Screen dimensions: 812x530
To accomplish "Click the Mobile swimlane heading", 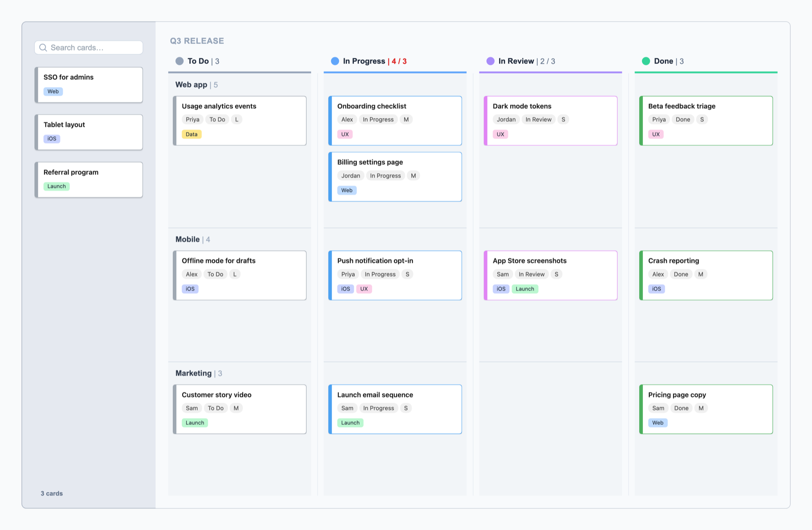I will tap(193, 239).
